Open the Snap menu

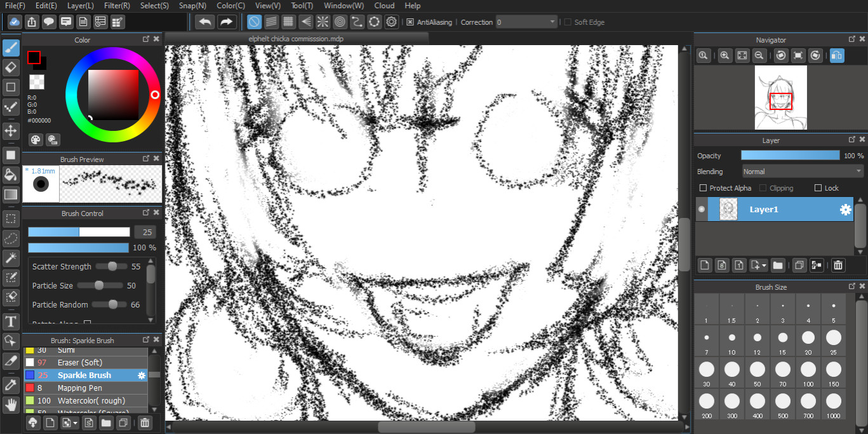click(x=192, y=6)
